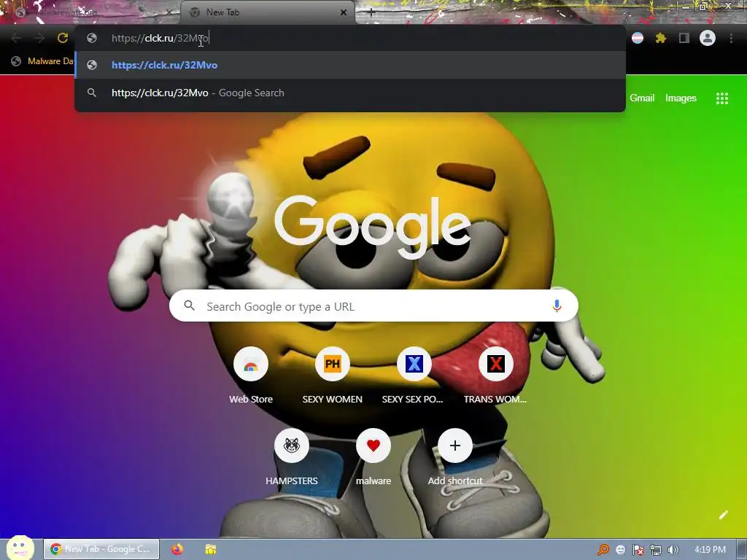Launch Firefox from the taskbar

coord(177,549)
